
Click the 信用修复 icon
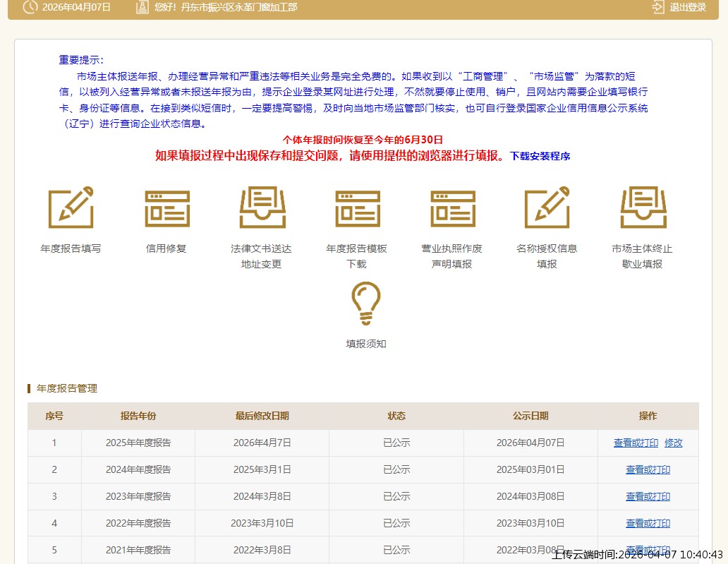(x=166, y=208)
